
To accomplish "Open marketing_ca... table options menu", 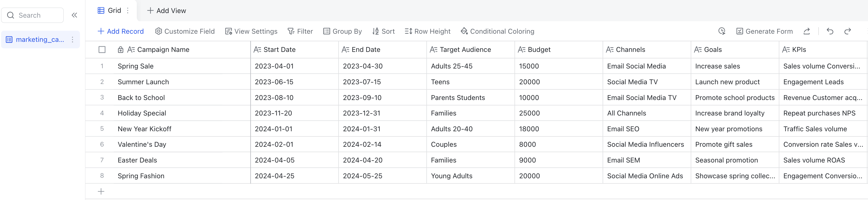I will point(72,40).
